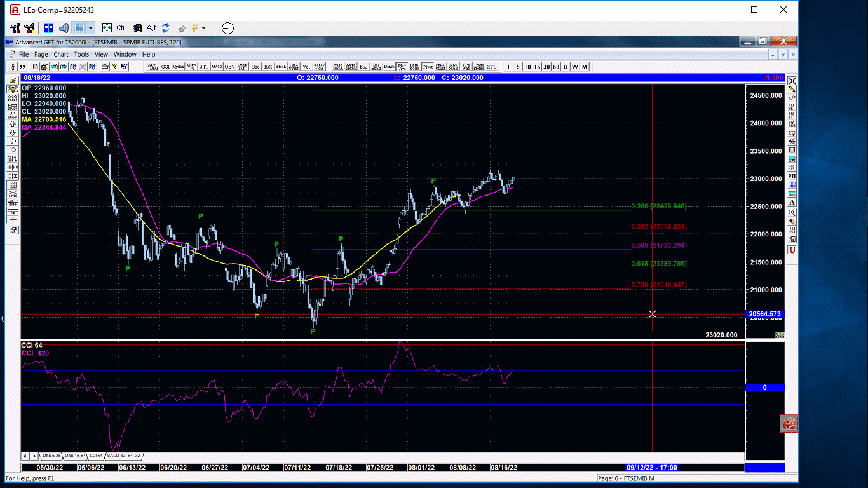Click the context help pointer icon
Screen dimensions: 868x488
click(x=124, y=67)
